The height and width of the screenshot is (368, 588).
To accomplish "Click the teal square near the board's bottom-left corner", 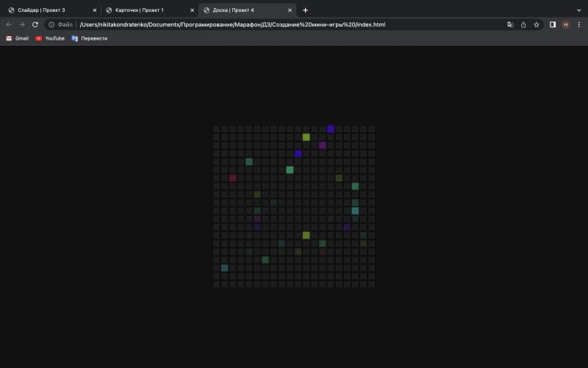I will (224, 268).
